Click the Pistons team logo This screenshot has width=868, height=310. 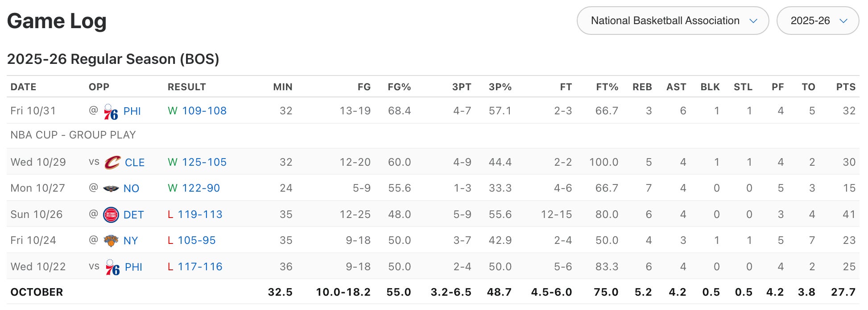(111, 215)
